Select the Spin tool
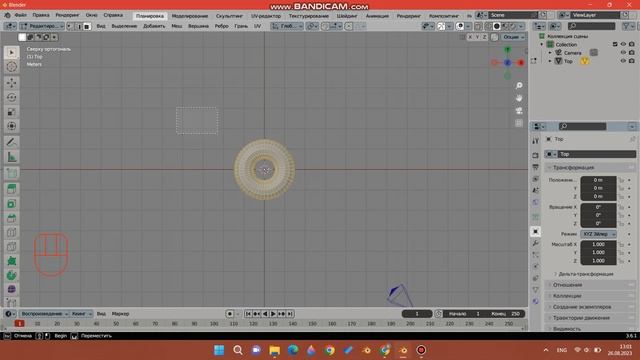Viewport: 640px width, 360px height. (11, 275)
